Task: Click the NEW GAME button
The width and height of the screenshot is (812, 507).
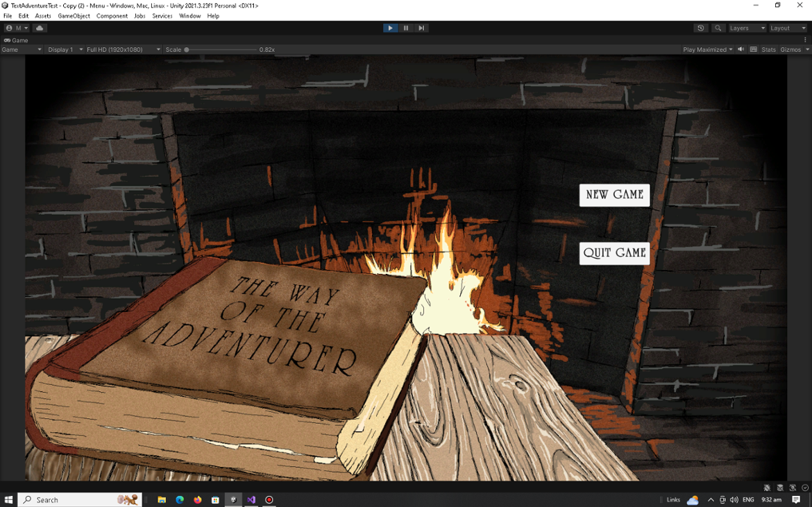Action: [614, 195]
